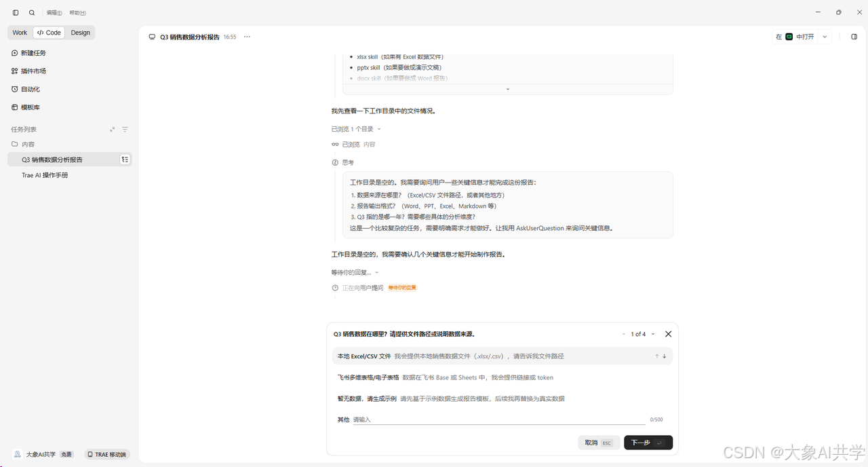Click the 16:55 timestamp in header
Viewport: 868px width, 467px height.
tap(230, 37)
